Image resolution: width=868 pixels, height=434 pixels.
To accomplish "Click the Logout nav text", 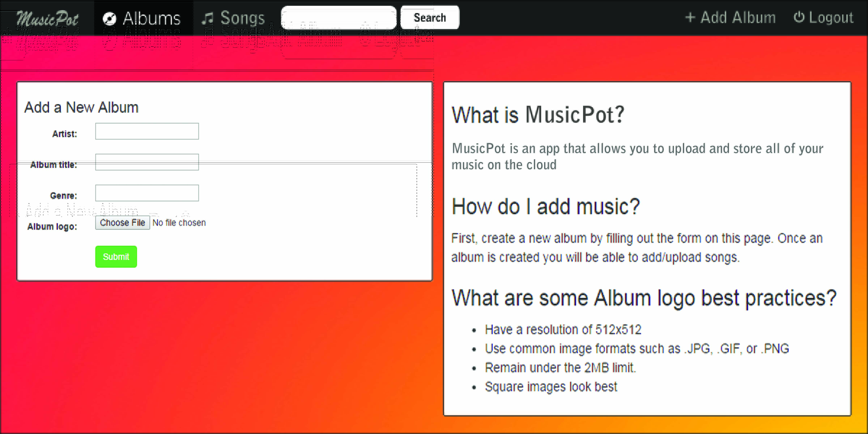I will pyautogui.click(x=831, y=18).
